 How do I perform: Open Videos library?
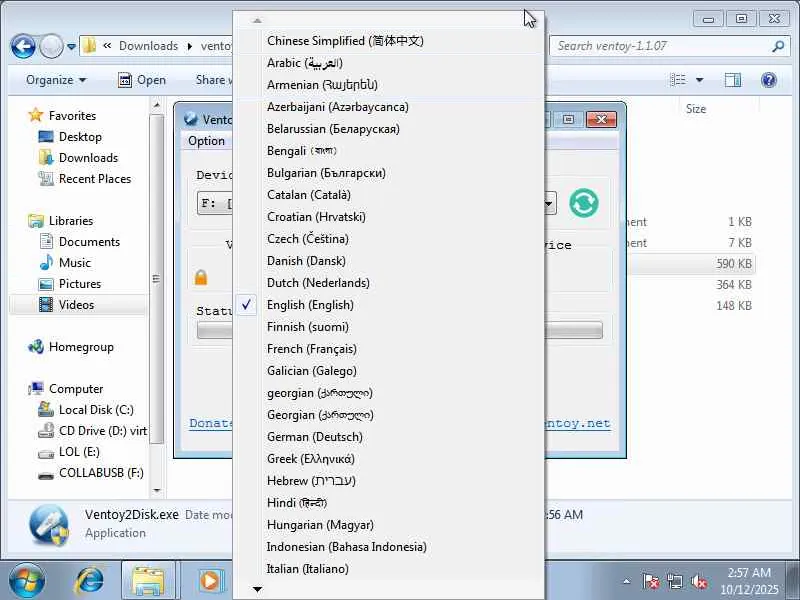[78, 305]
